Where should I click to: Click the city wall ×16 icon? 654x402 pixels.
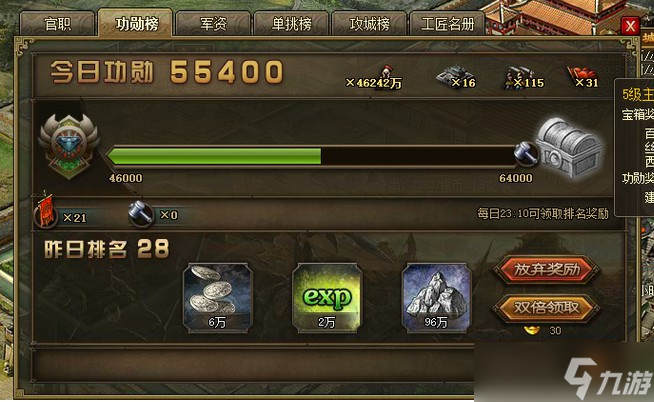(451, 75)
